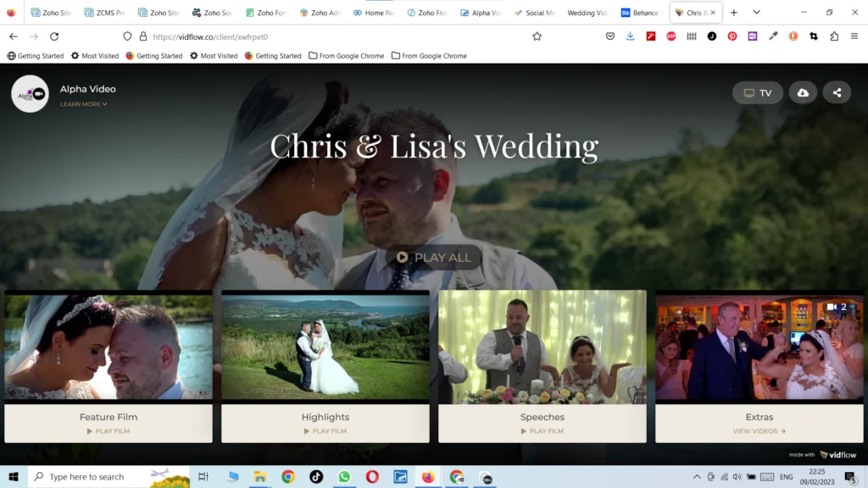
Task: Open the Adblock Plus extension
Action: click(670, 37)
